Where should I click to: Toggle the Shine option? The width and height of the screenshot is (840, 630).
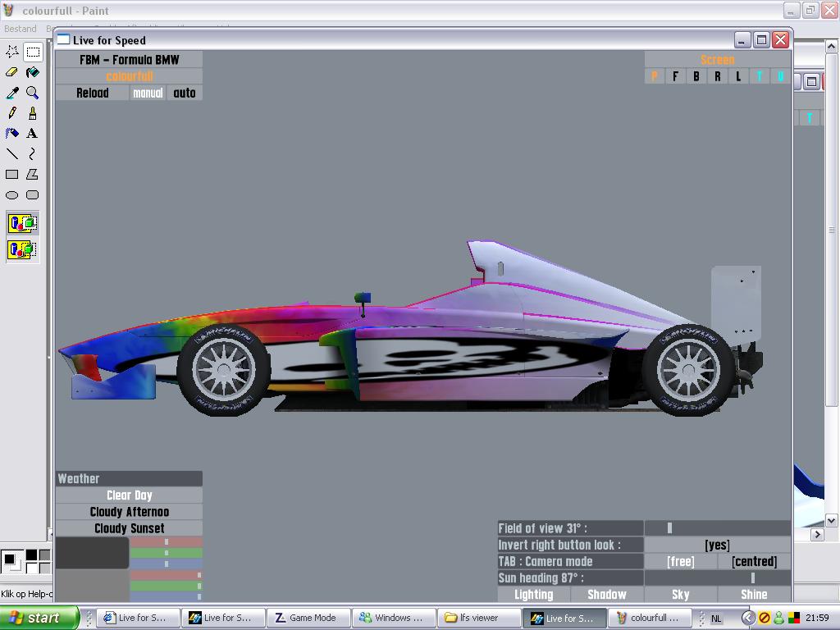[754, 594]
